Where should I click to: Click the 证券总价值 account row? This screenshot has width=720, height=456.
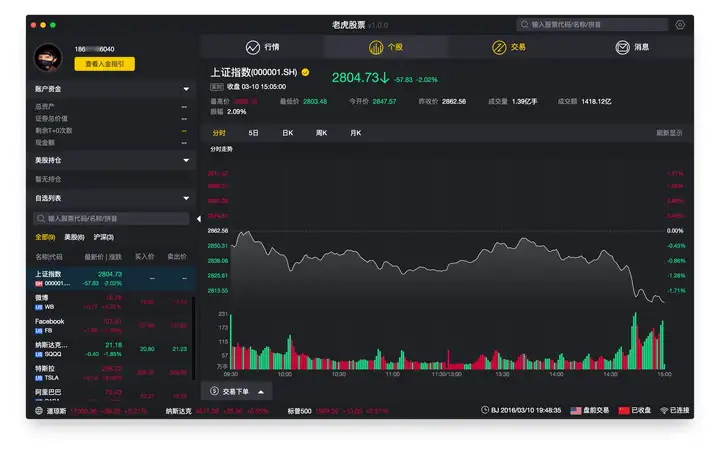[111, 118]
